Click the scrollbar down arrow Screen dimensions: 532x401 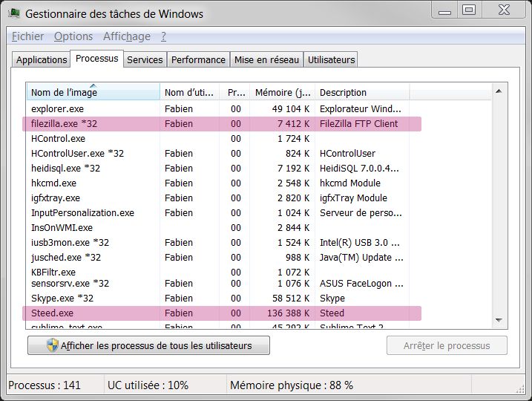(x=499, y=320)
